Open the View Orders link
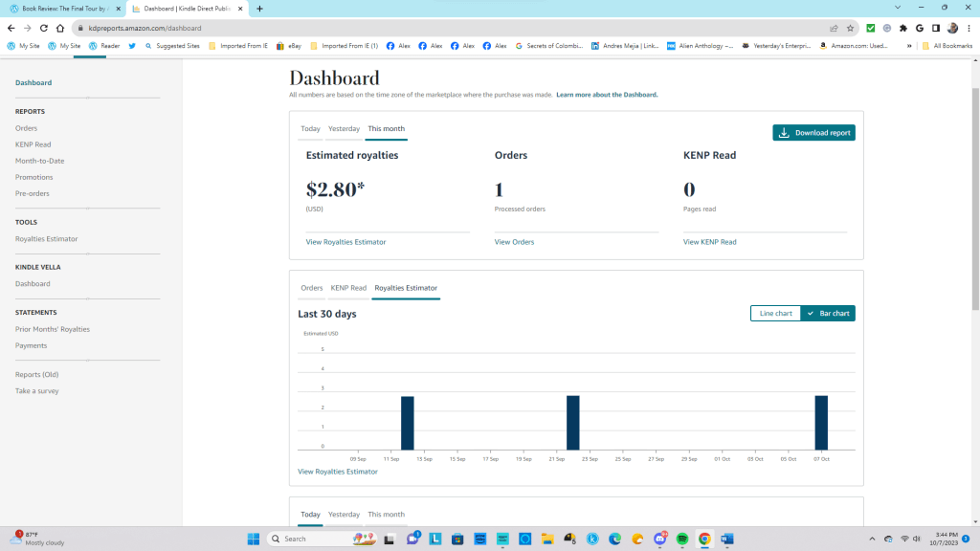This screenshot has height=551, width=980. click(514, 242)
